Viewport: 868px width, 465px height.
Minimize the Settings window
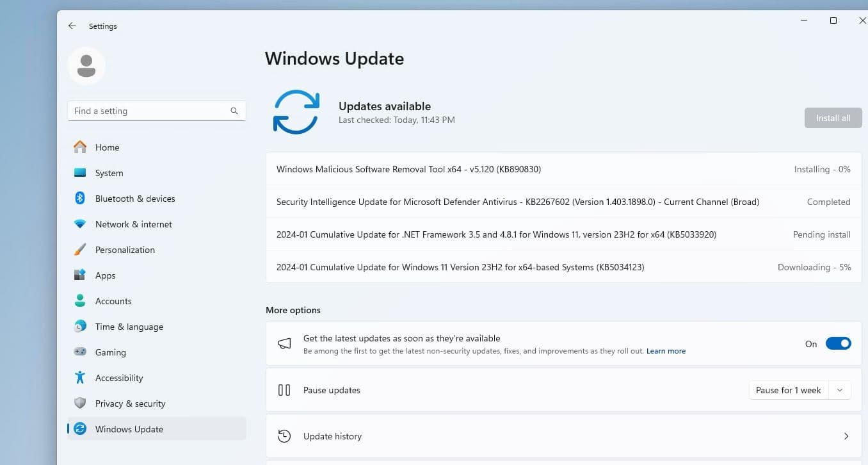[804, 20]
